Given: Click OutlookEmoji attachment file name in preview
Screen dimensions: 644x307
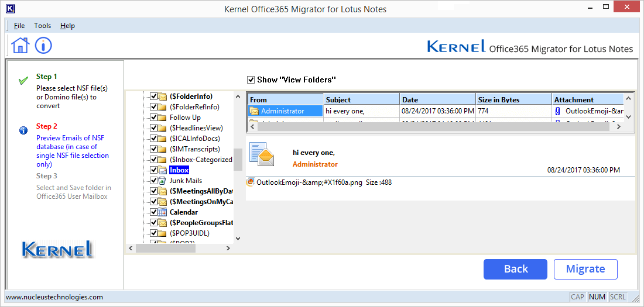Looking at the screenshot, I should [x=309, y=182].
